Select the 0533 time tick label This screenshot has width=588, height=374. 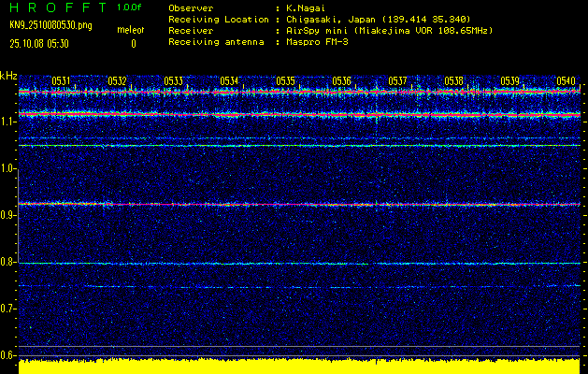[x=173, y=81]
